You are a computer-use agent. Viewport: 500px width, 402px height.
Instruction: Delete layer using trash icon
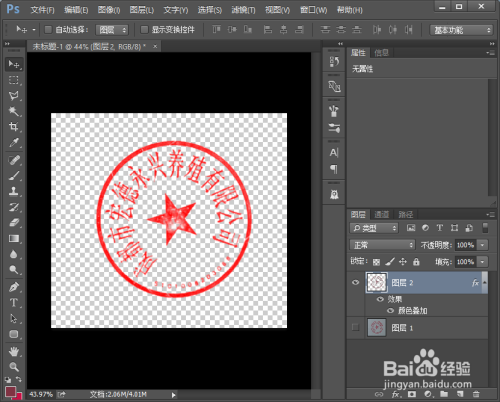coord(476,394)
